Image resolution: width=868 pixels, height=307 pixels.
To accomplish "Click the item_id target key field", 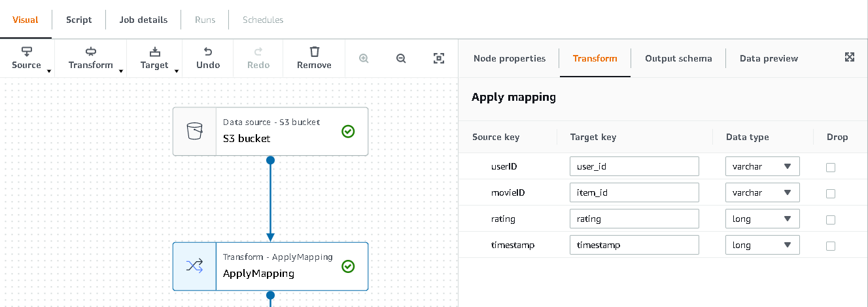I will click(634, 192).
